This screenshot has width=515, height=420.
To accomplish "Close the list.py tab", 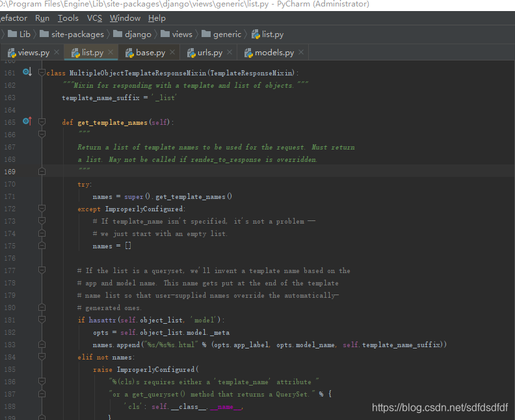I will click(x=111, y=52).
